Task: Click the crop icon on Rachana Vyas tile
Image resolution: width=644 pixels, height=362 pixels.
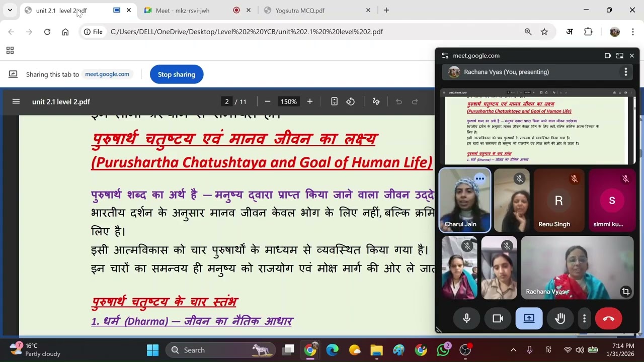Action: pyautogui.click(x=625, y=292)
